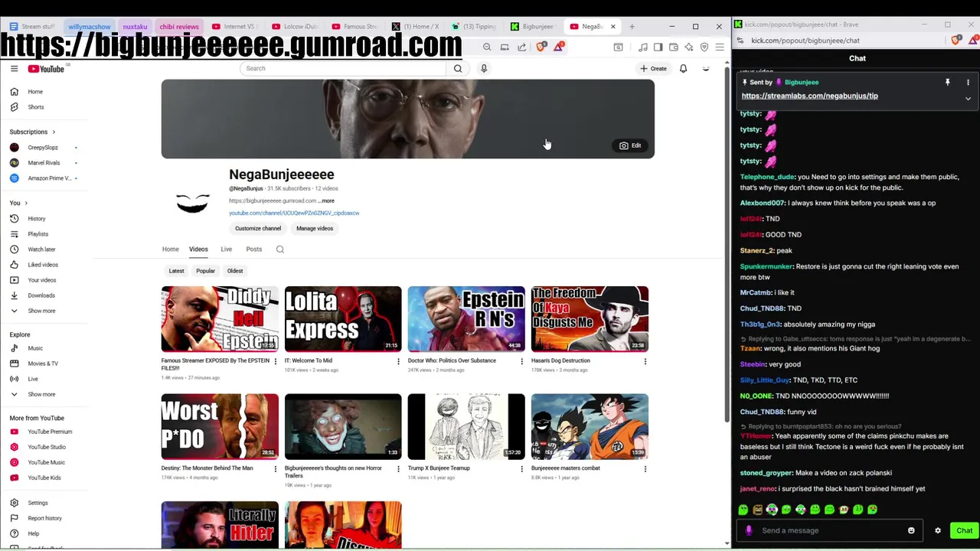Open streamlabs negabunjus tip link
980x551 pixels.
tap(809, 96)
